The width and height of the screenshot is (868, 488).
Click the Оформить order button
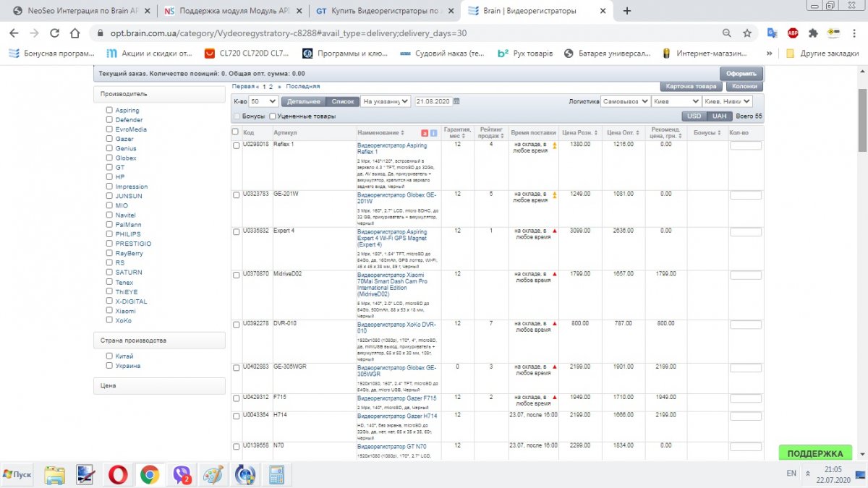coord(741,74)
